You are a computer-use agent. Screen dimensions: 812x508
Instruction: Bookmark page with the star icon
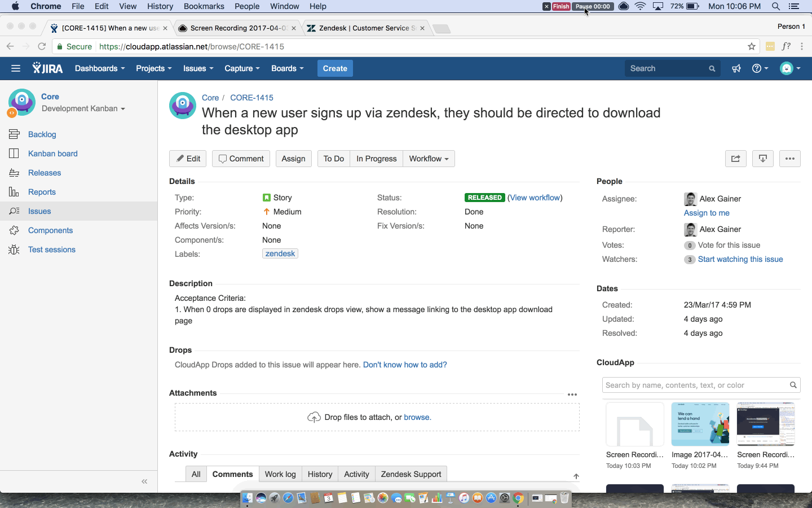coord(751,46)
